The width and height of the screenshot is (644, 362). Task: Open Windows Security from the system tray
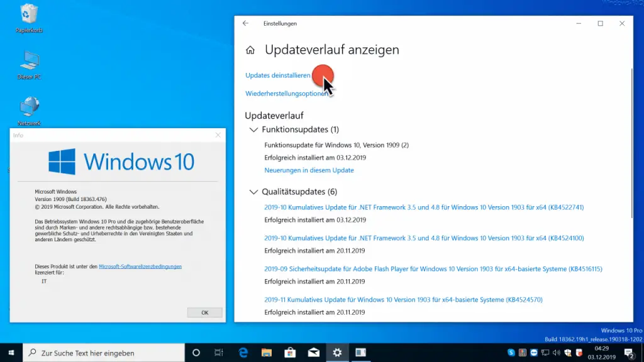point(568,353)
